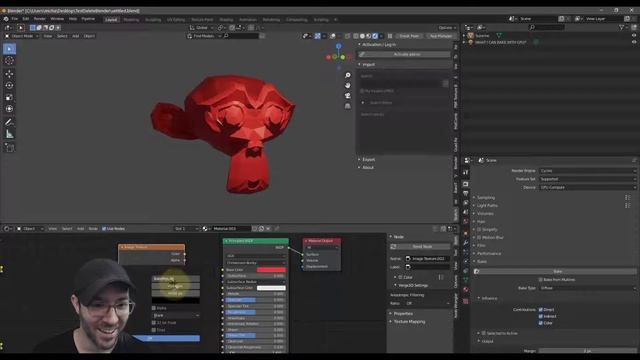Select the Move tool
The width and height of the screenshot is (640, 360).
click(x=9, y=74)
